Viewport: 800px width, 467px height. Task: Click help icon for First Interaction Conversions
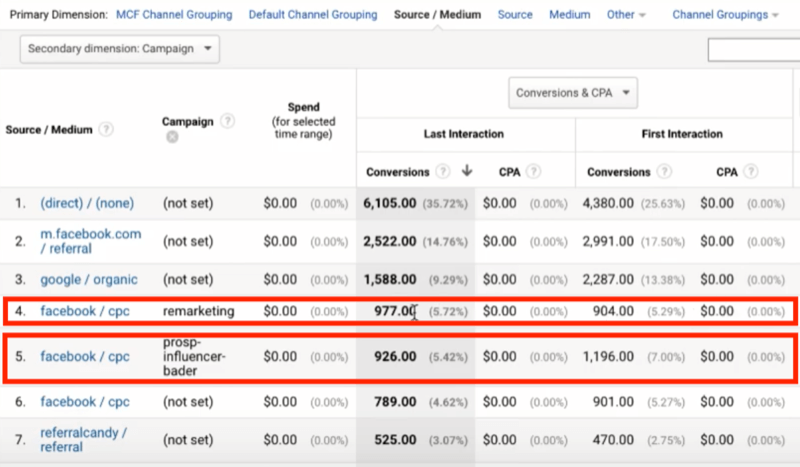[x=664, y=172]
